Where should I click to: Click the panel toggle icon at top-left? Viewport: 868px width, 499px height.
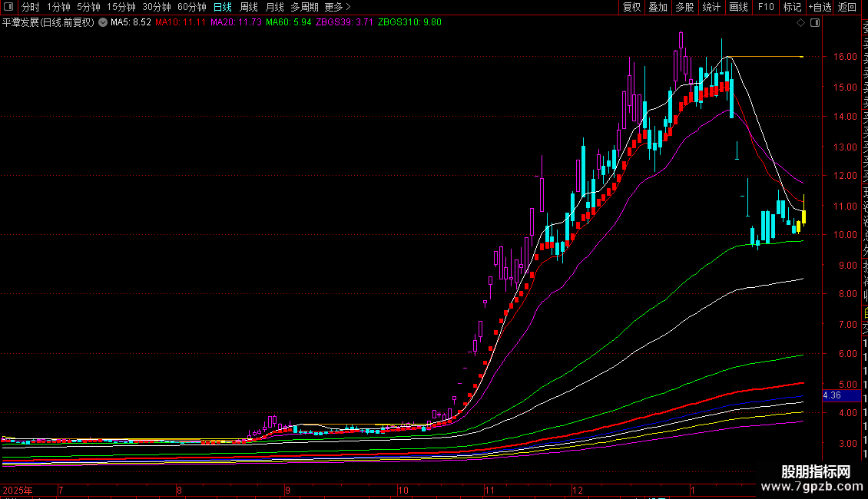[8, 8]
